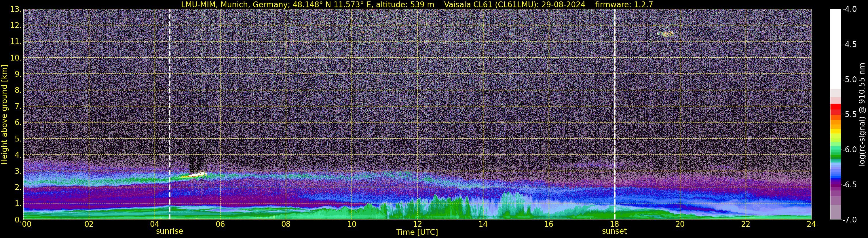This screenshot has width=868, height=238.
Task: Click the colorbar tick label -4.0
Action: click(x=849, y=10)
